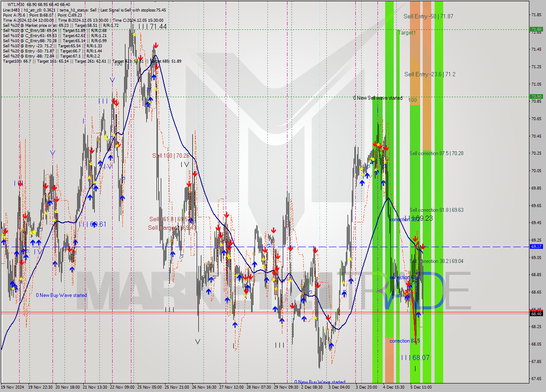Click the 67.65 price axis label
Image resolution: width=546 pixels, height=392 pixels.
pos(536,379)
